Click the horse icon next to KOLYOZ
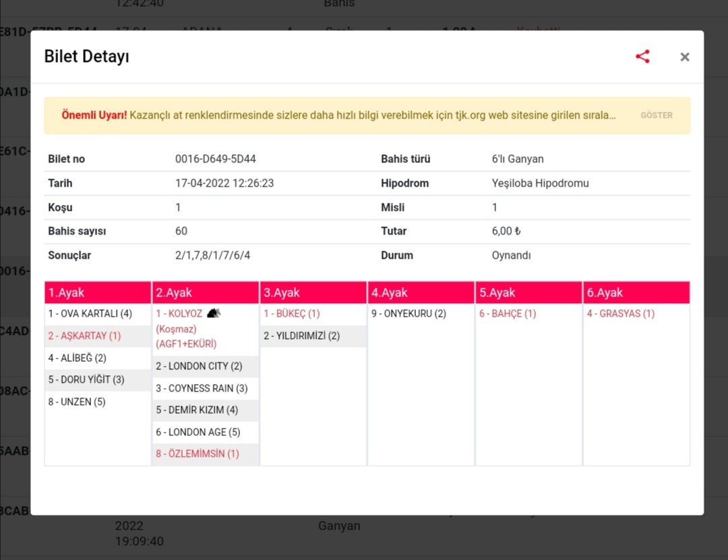The width and height of the screenshot is (728, 560). [x=213, y=313]
